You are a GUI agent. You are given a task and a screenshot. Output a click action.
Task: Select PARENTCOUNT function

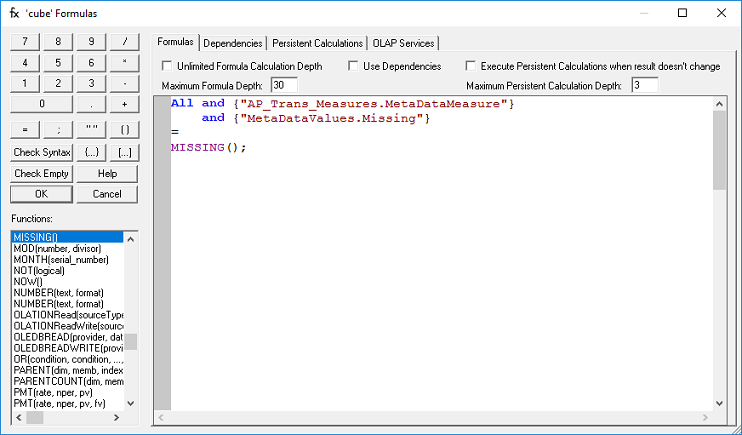(x=68, y=382)
